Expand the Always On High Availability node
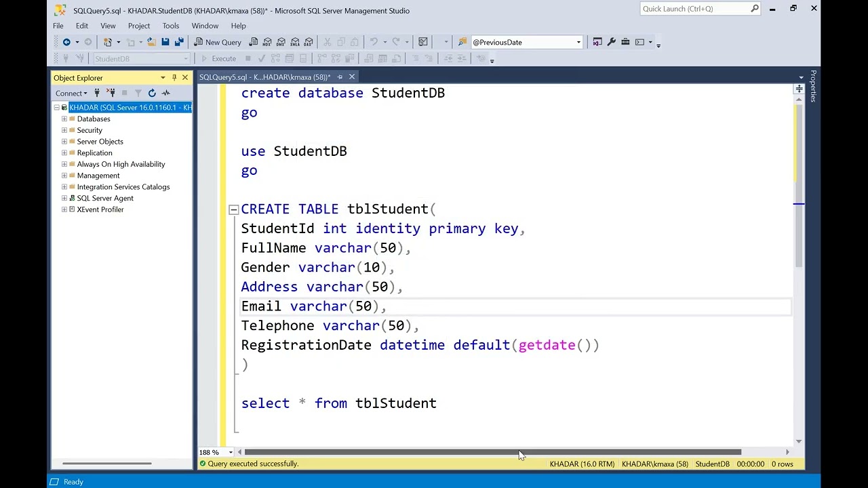Viewport: 868px width, 488px height. pos(64,164)
